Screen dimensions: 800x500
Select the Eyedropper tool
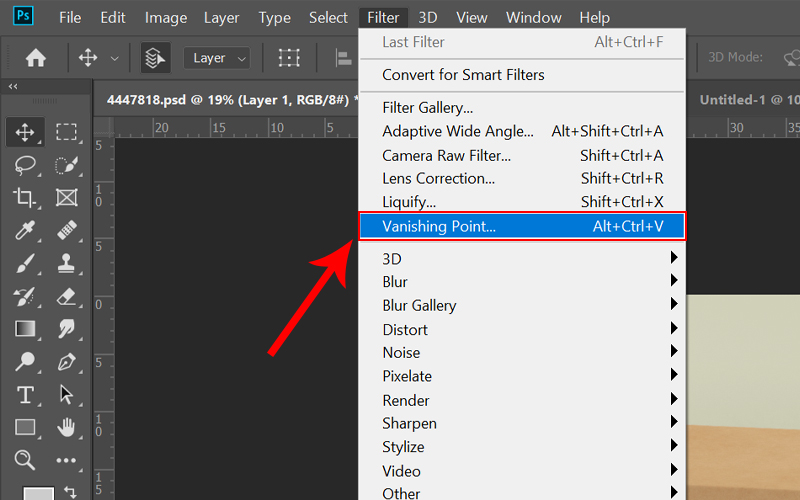click(x=25, y=231)
